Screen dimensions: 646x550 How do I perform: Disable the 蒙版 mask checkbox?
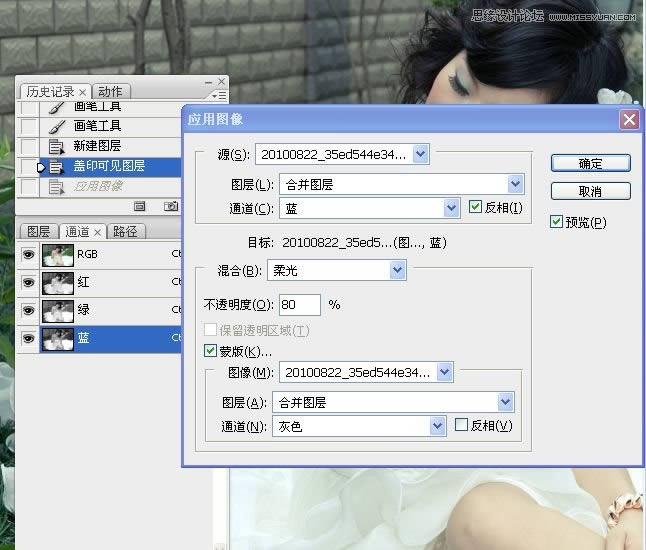[210, 351]
